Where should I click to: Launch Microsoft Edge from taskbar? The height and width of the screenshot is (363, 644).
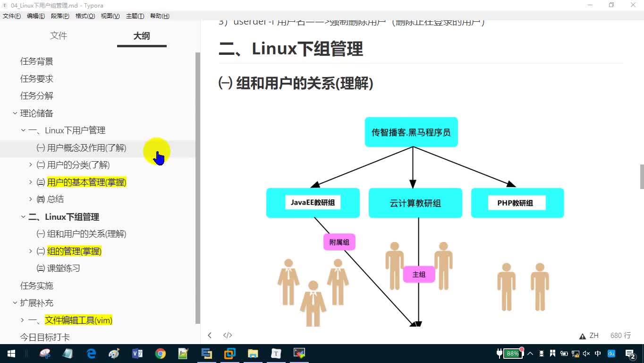point(91,354)
